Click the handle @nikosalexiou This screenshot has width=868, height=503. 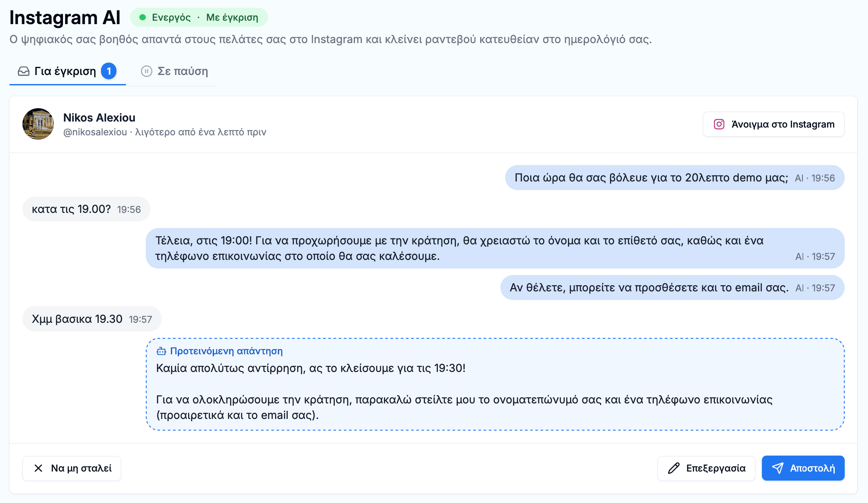click(95, 132)
